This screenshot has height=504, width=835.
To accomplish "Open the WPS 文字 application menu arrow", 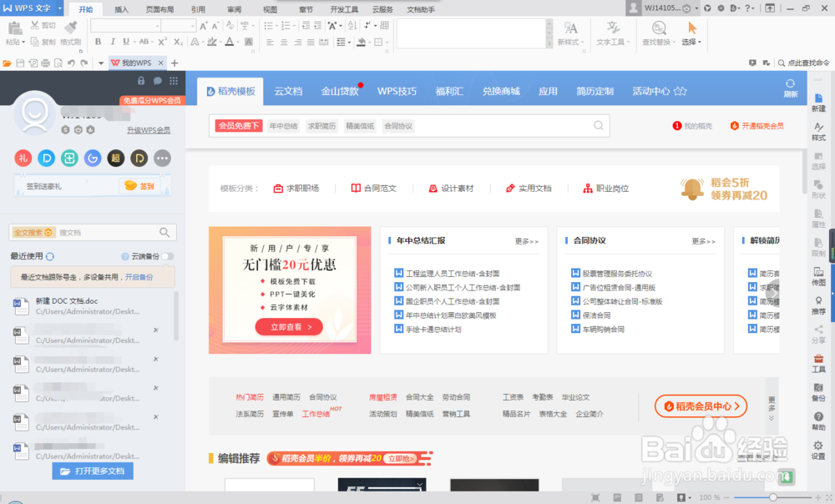I will pyautogui.click(x=59, y=8).
